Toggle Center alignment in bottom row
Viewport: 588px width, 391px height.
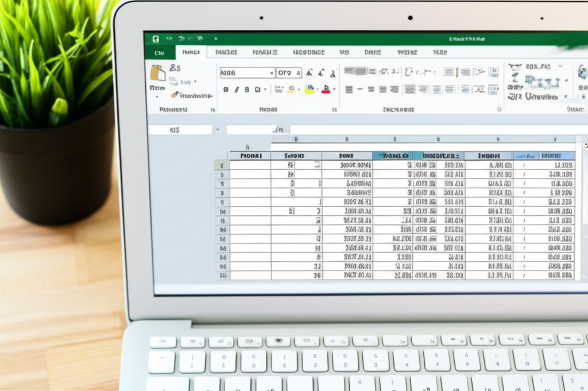point(371,90)
